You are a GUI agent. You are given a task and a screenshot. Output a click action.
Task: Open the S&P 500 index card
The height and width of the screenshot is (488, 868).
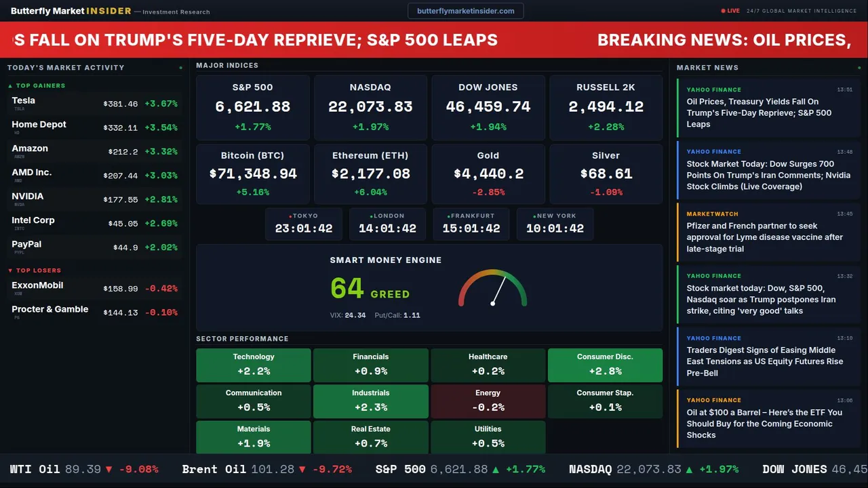click(253, 107)
